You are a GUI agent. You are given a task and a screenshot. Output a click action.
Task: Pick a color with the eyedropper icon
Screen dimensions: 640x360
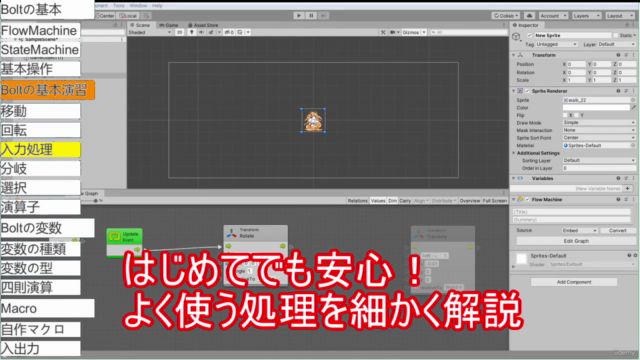pyautogui.click(x=633, y=108)
